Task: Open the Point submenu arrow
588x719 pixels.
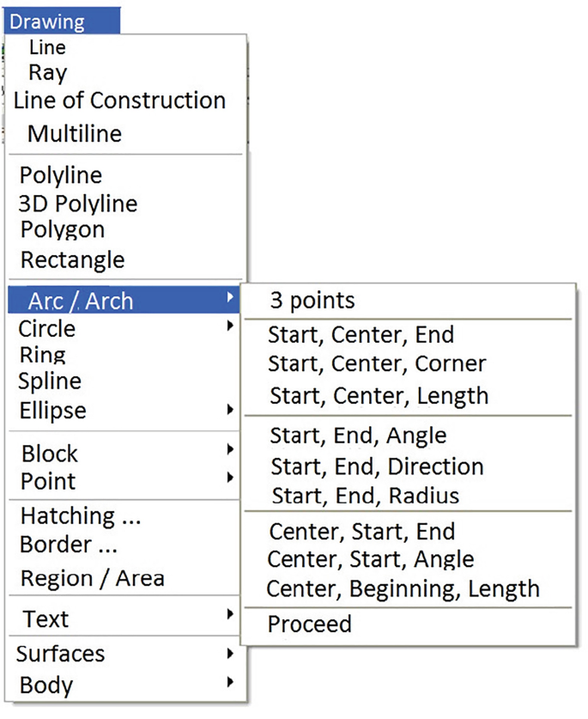Action: [230, 478]
